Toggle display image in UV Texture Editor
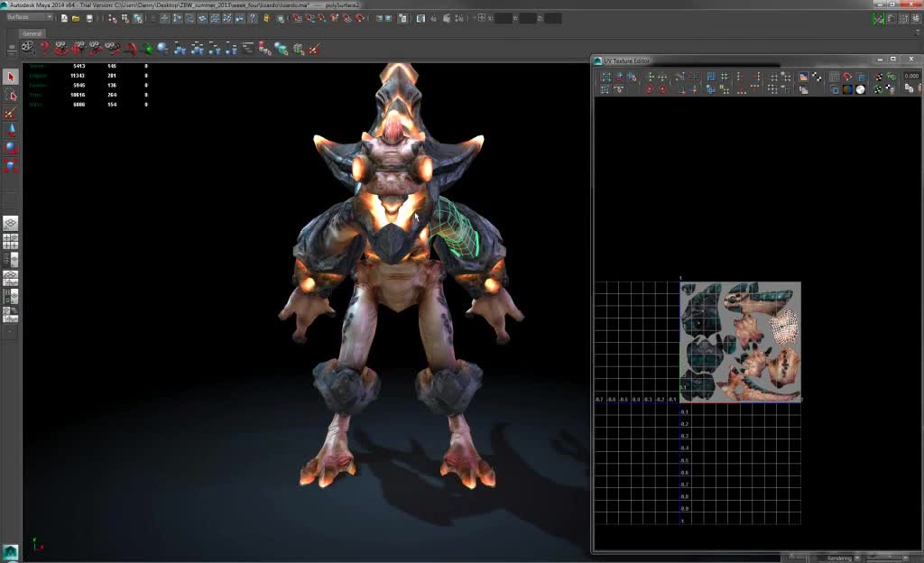Image resolution: width=924 pixels, height=563 pixels. (x=803, y=78)
